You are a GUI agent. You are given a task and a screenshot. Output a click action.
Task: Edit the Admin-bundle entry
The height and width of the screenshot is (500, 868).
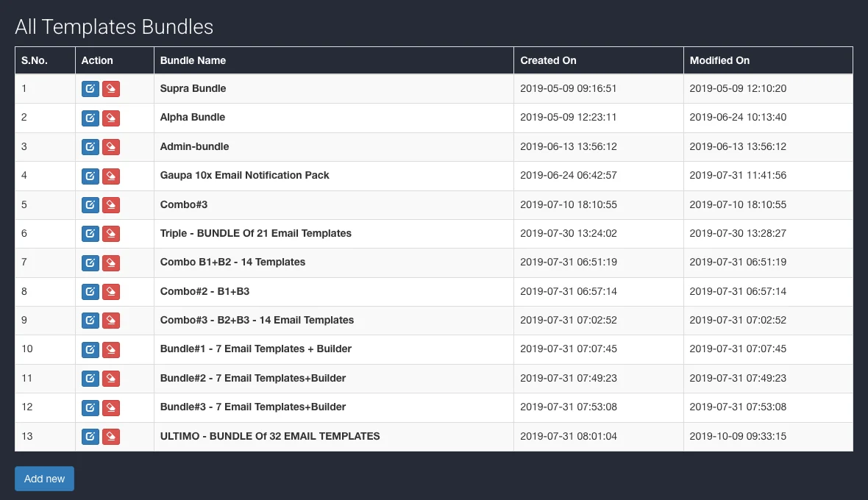[x=90, y=146]
